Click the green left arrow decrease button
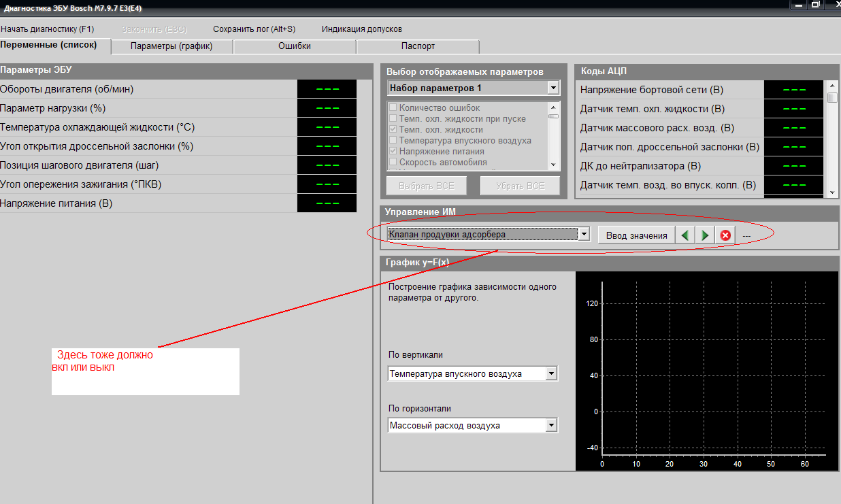Image resolution: width=841 pixels, height=504 pixels. click(685, 235)
